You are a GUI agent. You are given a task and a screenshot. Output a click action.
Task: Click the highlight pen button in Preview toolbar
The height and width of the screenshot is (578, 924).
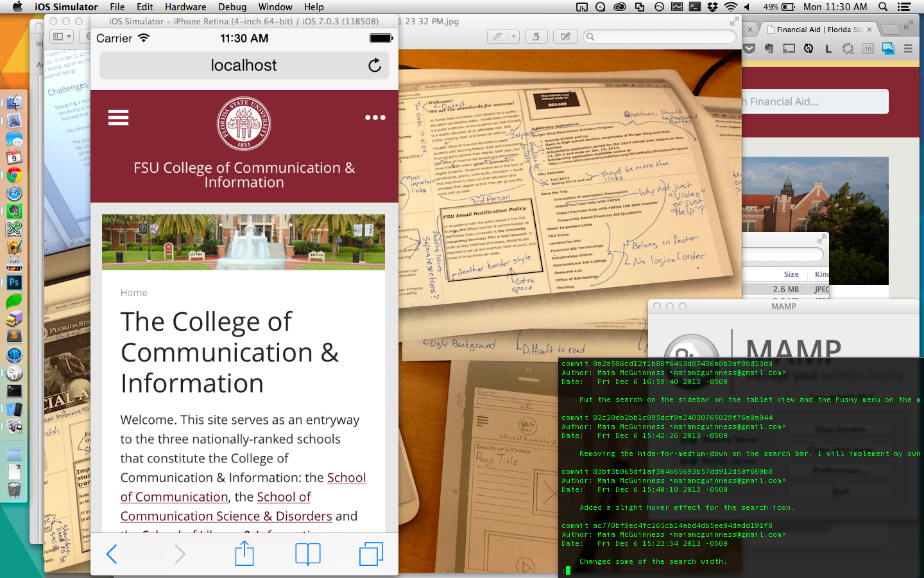click(x=497, y=37)
